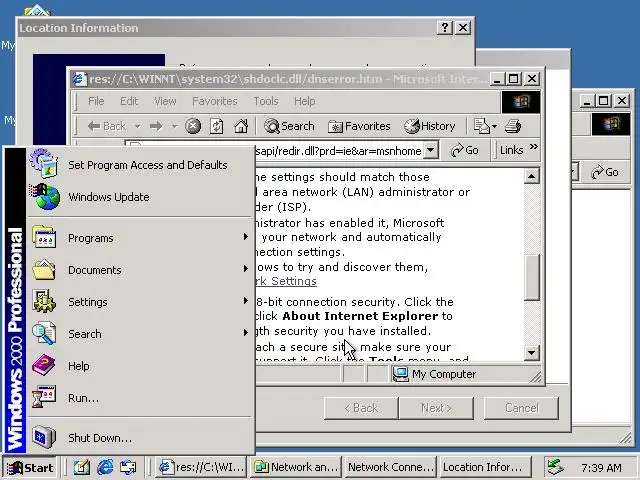The image size is (640, 480).
Task: Open the Documents submenu
Action: [141, 270]
